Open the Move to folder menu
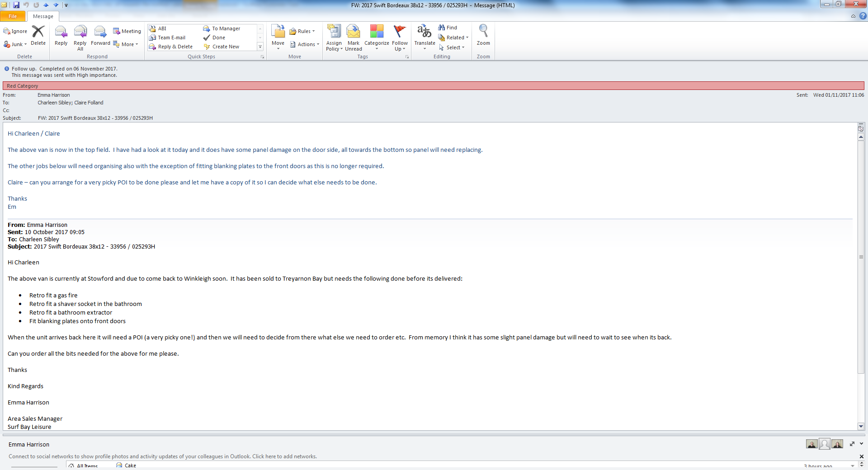Screen dimensions: 868x470 click(x=278, y=37)
